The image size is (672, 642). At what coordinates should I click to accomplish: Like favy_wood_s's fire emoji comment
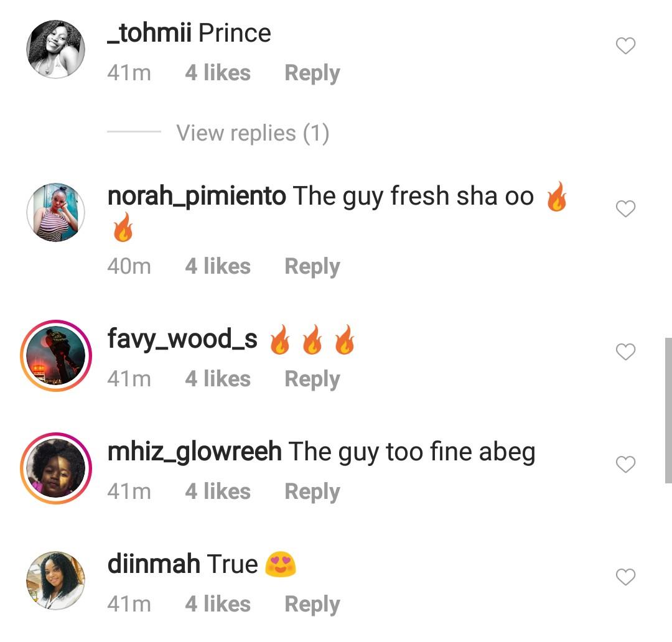625,352
